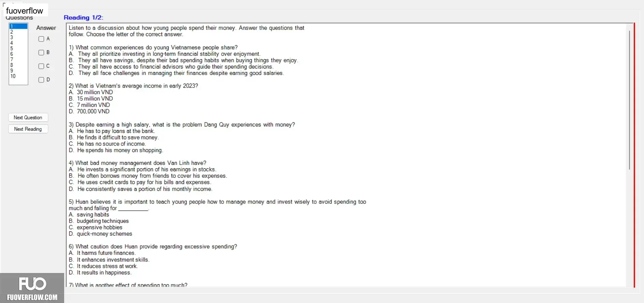Click the Next Reading button

(x=28, y=129)
